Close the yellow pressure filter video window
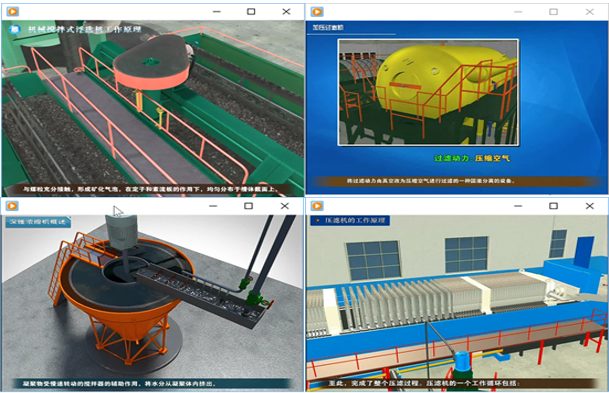The width and height of the screenshot is (609, 393). pos(590,12)
